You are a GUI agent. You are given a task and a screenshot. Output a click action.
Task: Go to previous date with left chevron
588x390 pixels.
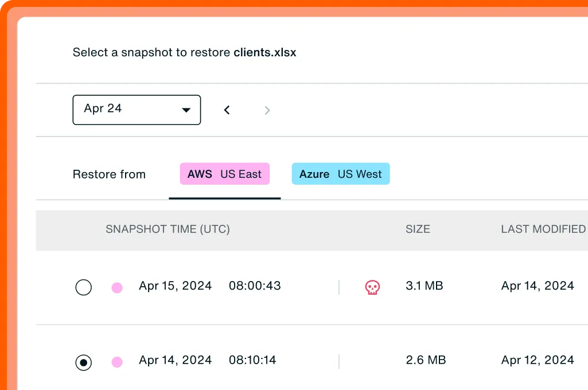pos(227,110)
